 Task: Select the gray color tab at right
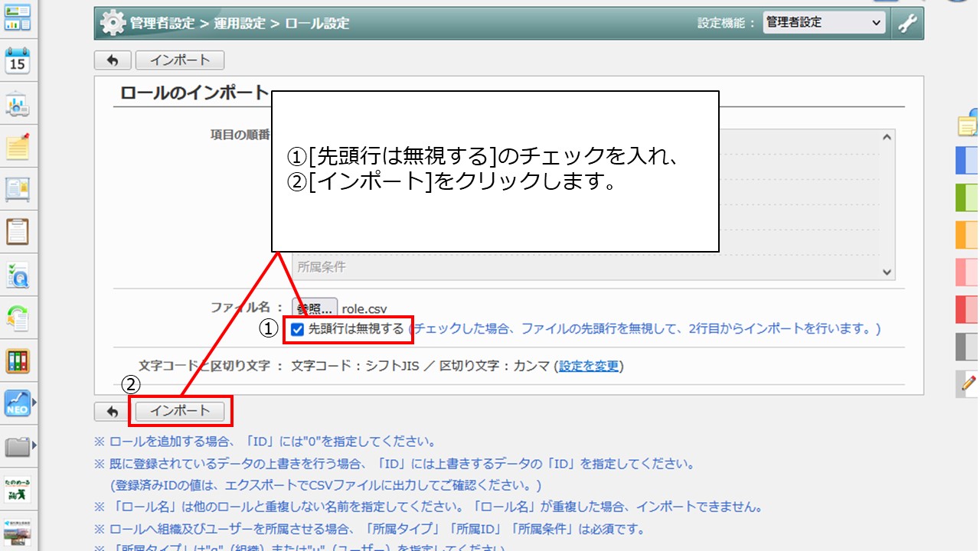pyautogui.click(x=968, y=347)
